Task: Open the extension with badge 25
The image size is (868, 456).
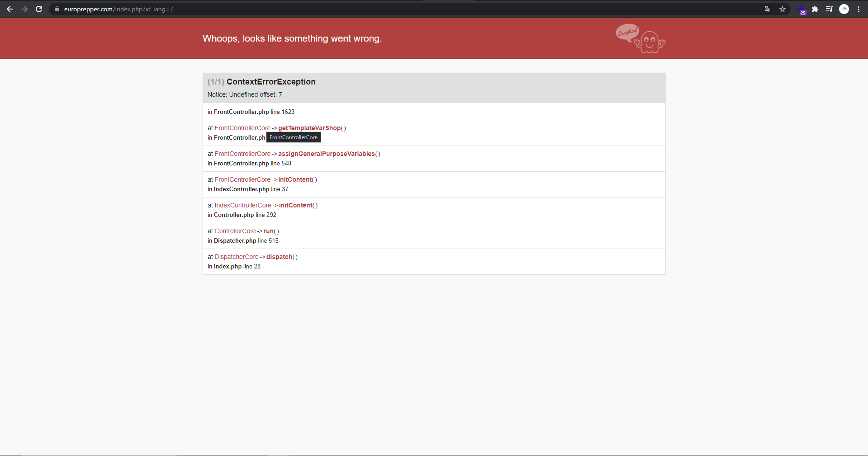Action: point(802,10)
